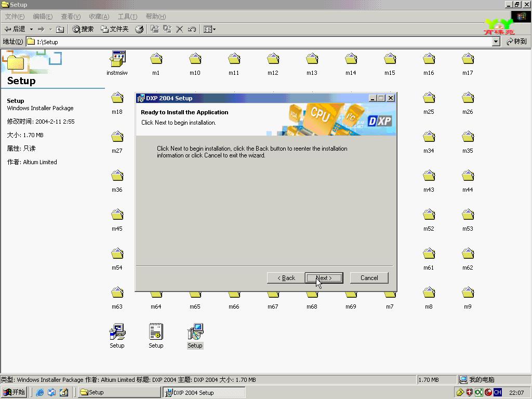Select the m36 folder
The height and width of the screenshot is (399, 532).
(x=117, y=180)
